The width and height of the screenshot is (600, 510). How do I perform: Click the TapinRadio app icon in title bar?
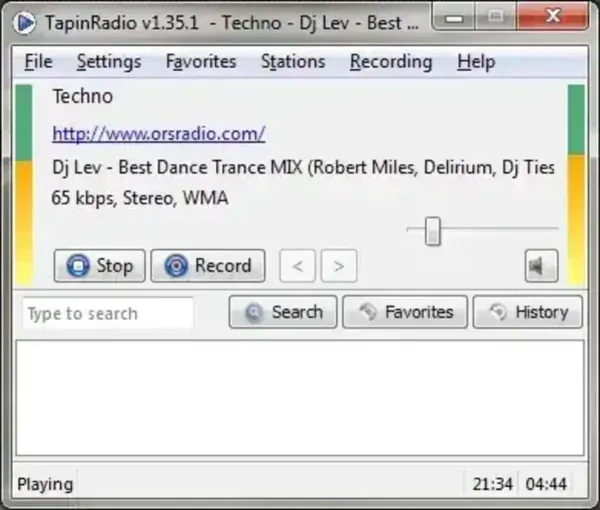point(24,23)
